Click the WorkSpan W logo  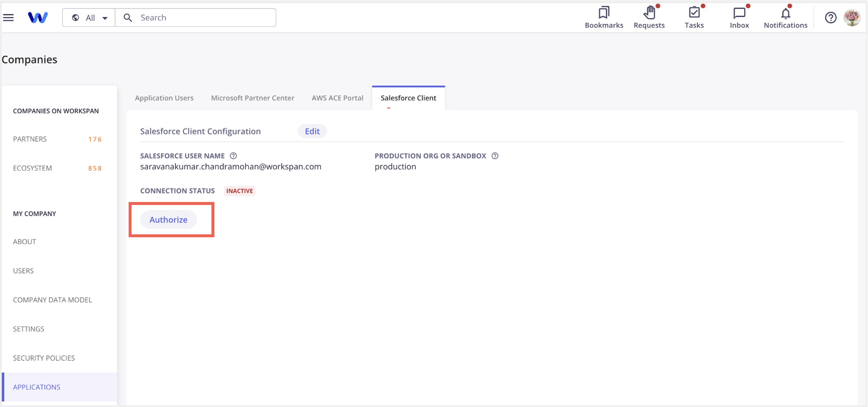tap(38, 17)
